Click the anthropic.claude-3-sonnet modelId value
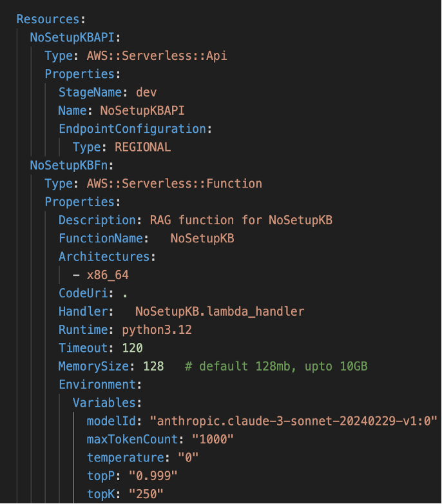The image size is (442, 504). tap(293, 422)
